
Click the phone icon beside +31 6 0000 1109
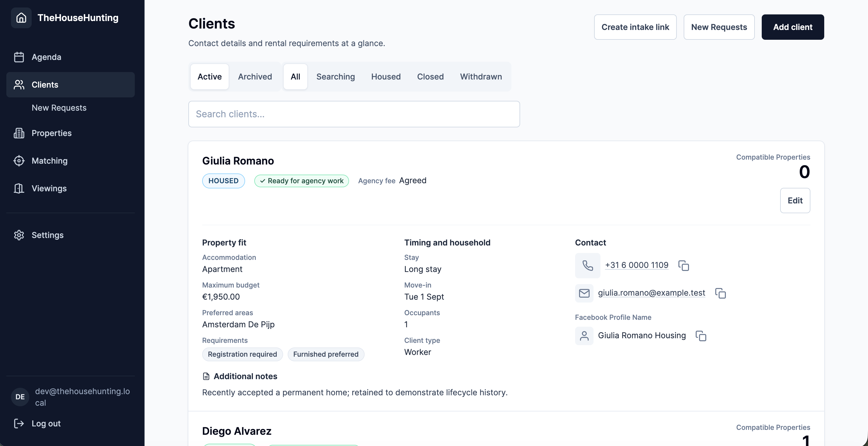tap(588, 266)
